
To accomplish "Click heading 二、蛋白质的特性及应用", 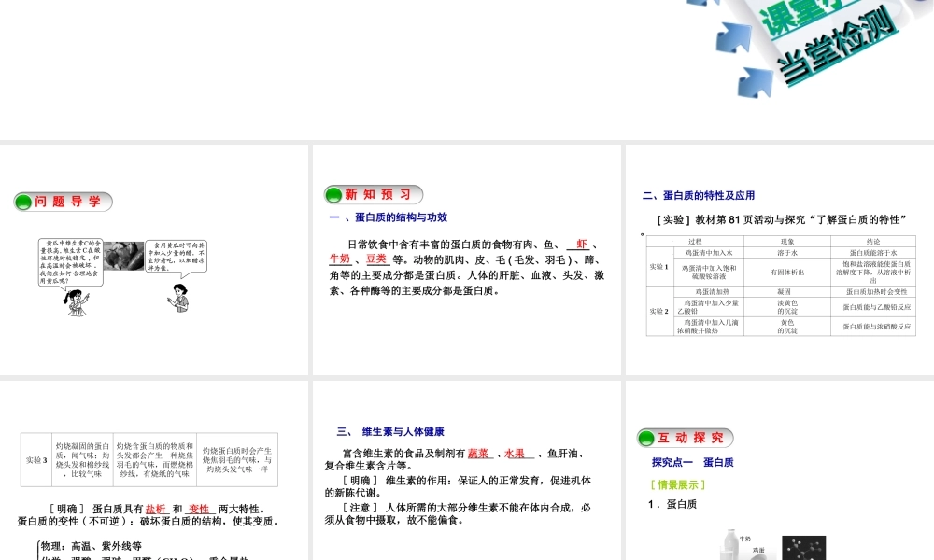I will 698,195.
